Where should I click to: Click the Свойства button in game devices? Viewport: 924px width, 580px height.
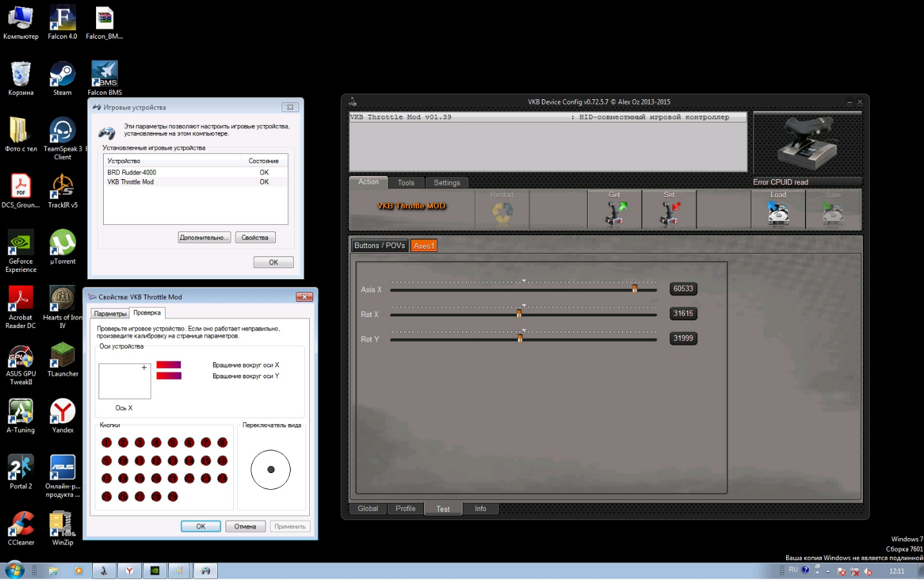255,238
